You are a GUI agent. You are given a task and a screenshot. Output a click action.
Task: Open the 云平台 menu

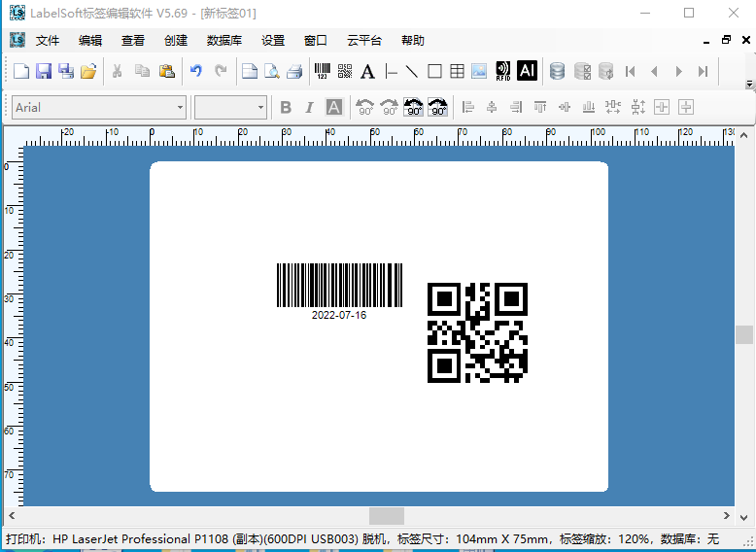click(x=364, y=41)
